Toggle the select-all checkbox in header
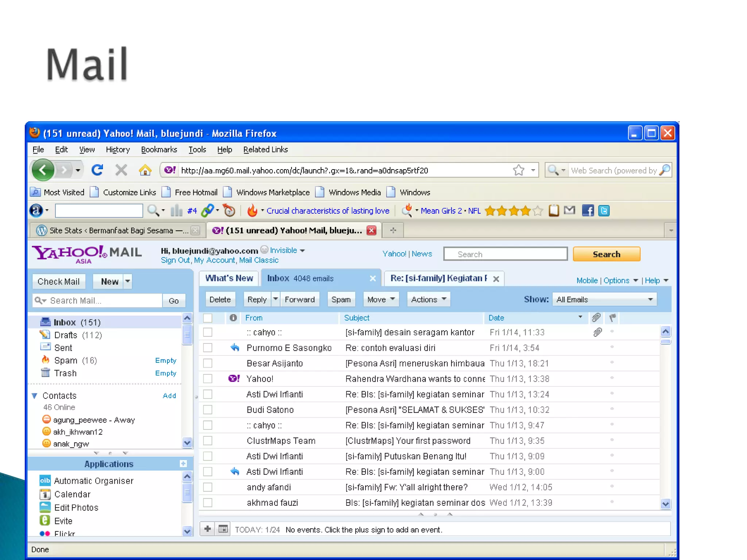The image size is (747, 560). (x=208, y=318)
